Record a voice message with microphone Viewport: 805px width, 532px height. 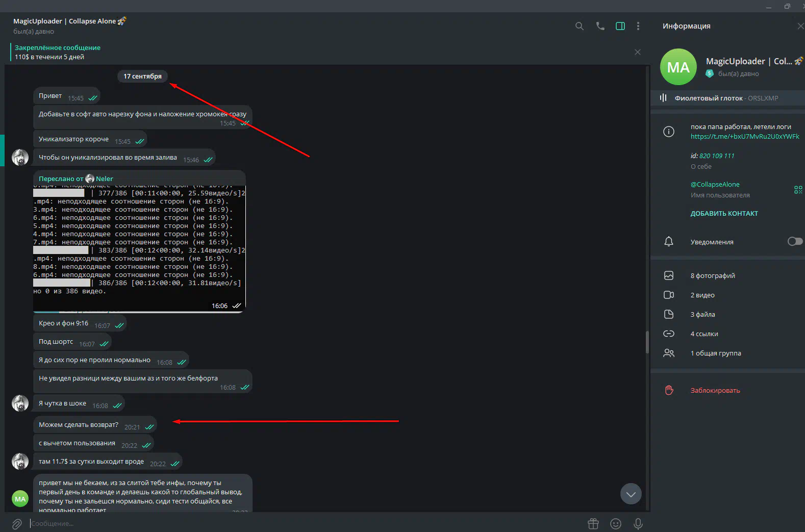(638, 524)
